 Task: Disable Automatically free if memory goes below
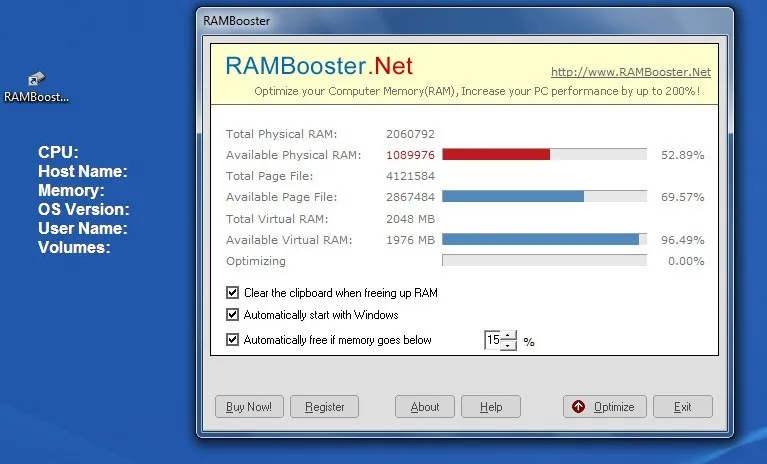(232, 339)
